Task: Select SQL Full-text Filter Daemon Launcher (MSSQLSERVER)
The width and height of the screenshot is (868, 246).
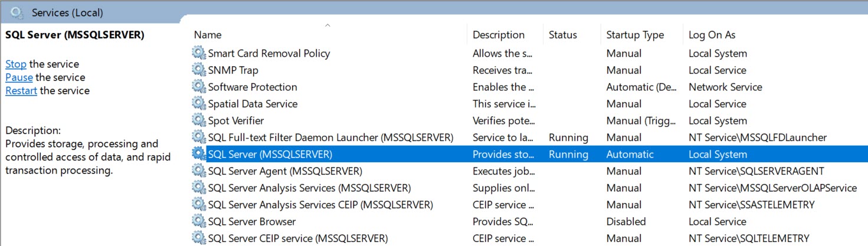Action: (x=330, y=137)
